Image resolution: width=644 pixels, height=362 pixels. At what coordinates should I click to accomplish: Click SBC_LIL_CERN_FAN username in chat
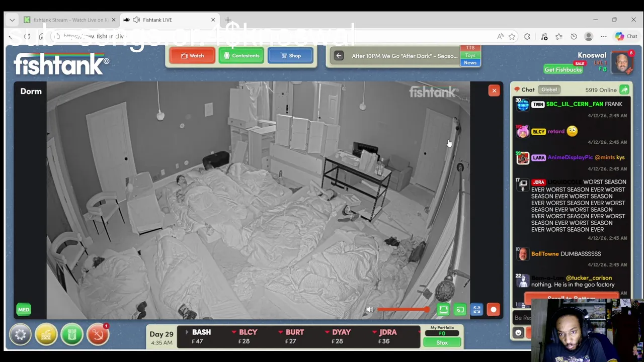tap(575, 104)
